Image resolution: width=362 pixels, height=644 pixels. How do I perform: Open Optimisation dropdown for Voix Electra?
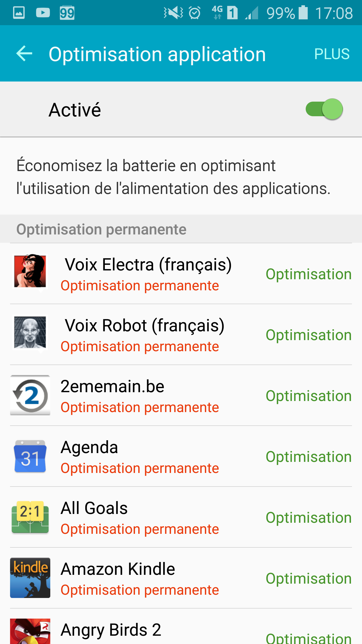[309, 274]
